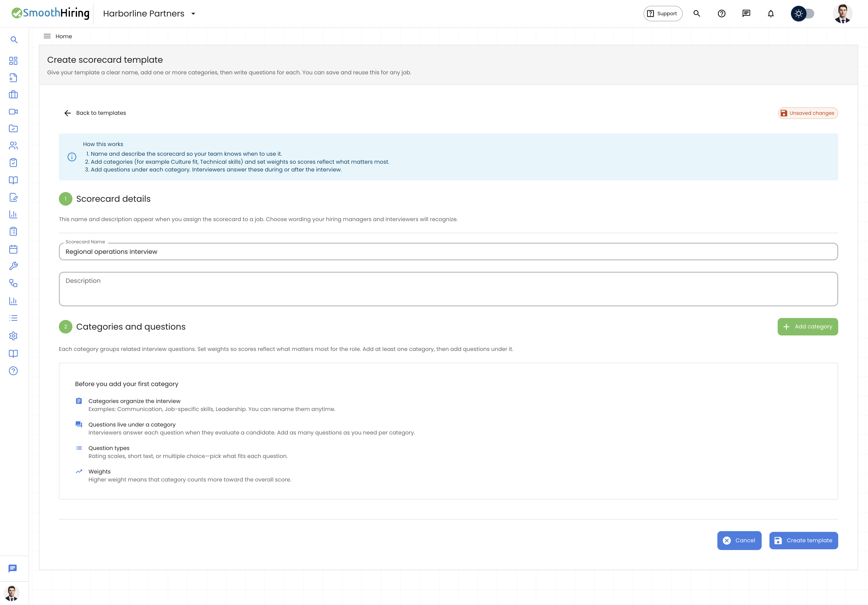This screenshot has width=868, height=605.
Task: Open the workflow shapes icon in sidebar
Action: click(13, 283)
